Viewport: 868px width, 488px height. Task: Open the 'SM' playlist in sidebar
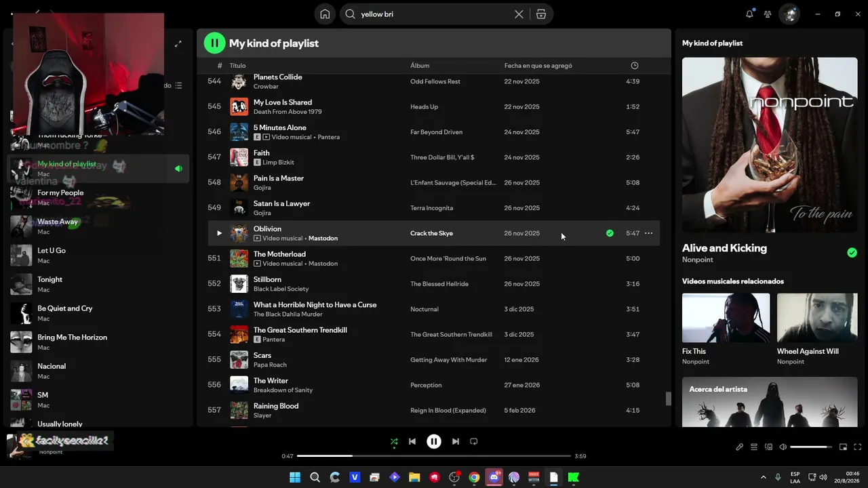(x=98, y=400)
